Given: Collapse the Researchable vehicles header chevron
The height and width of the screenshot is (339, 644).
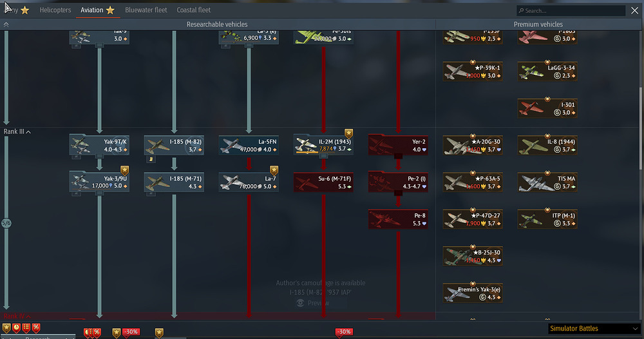Looking at the screenshot, I should pyautogui.click(x=6, y=24).
